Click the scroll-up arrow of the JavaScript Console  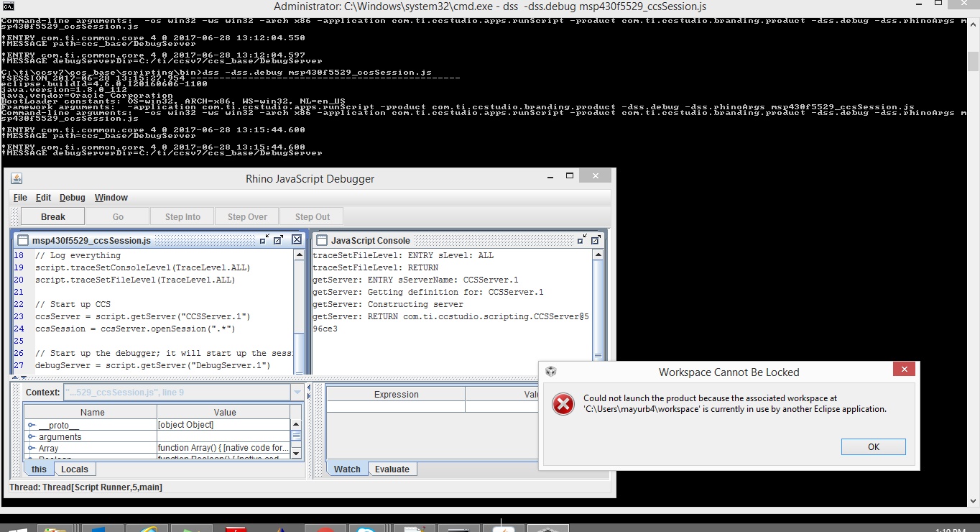tap(598, 255)
